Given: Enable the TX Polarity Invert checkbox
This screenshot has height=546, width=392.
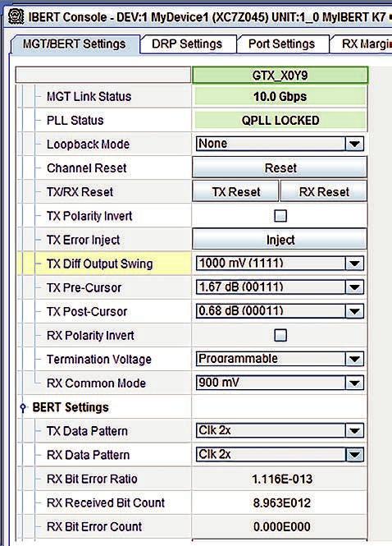Looking at the screenshot, I should tap(280, 216).
